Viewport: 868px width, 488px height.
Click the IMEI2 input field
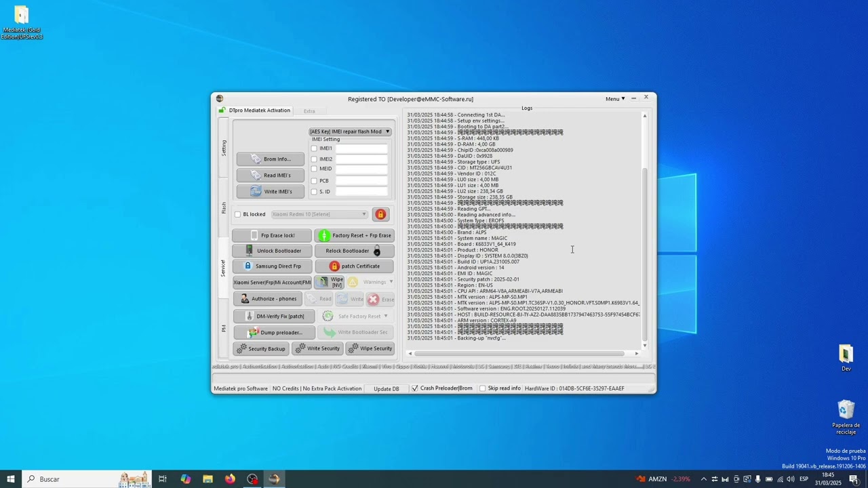(361, 159)
